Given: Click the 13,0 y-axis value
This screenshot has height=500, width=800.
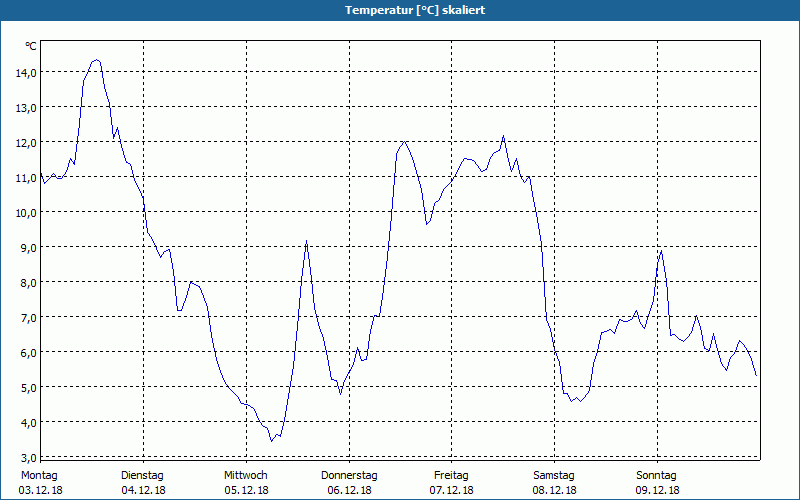Looking at the screenshot, I should pos(26,108).
